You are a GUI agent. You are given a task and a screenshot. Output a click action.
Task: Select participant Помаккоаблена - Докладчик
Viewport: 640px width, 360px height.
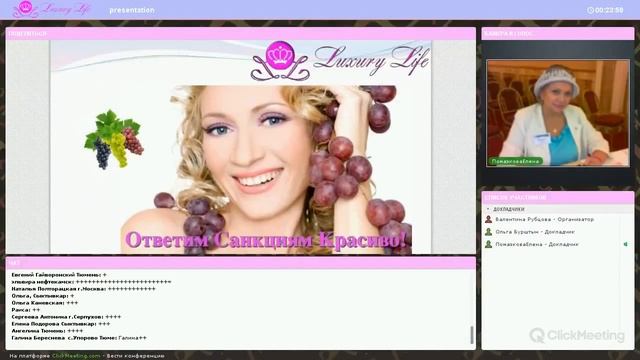(x=537, y=244)
